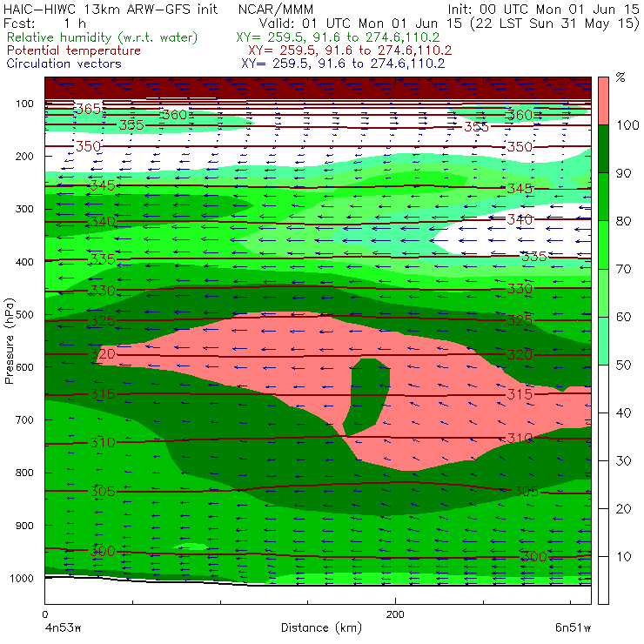Select the 80–90% green colorbar segment
644x644 pixels.
tap(603, 197)
